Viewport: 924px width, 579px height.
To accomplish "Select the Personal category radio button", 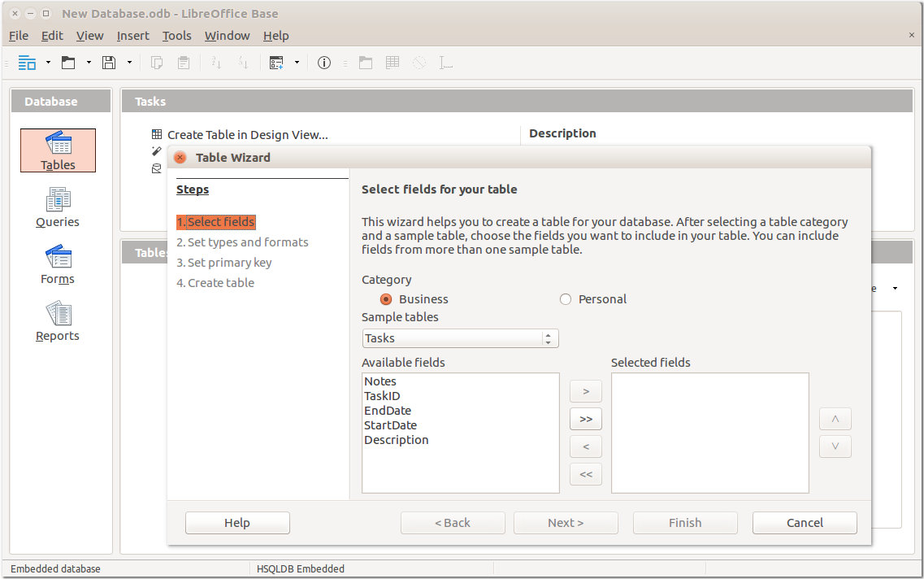I will 566,299.
